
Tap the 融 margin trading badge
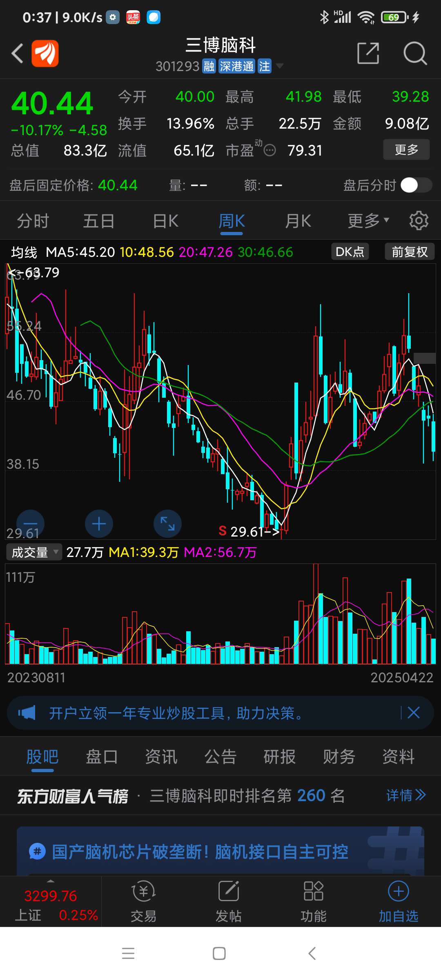click(x=209, y=66)
